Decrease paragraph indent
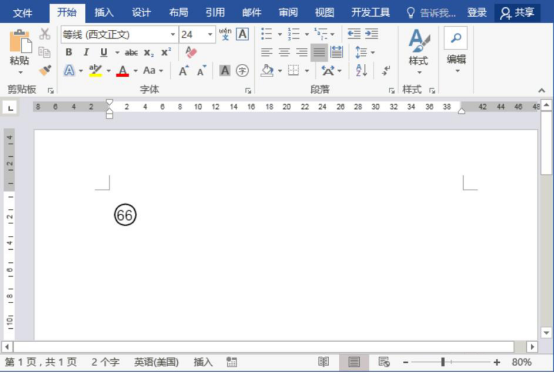This screenshot has width=554, height=373. pyautogui.click(x=354, y=34)
